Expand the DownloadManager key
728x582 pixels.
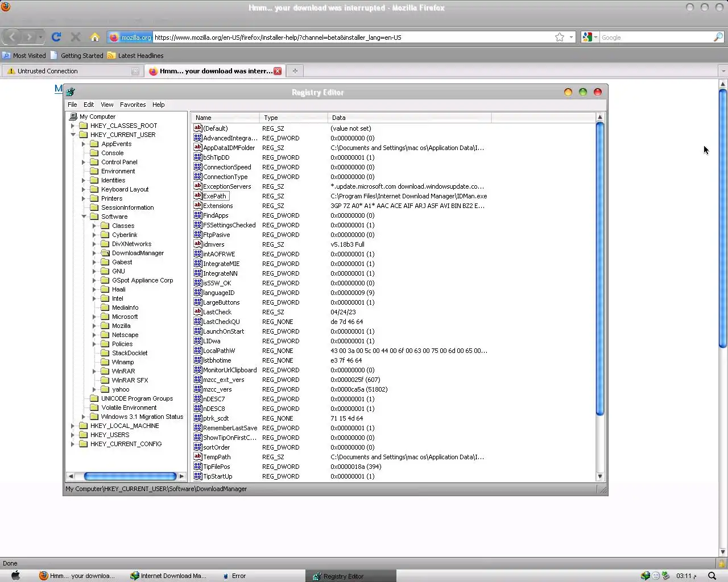[94, 253]
